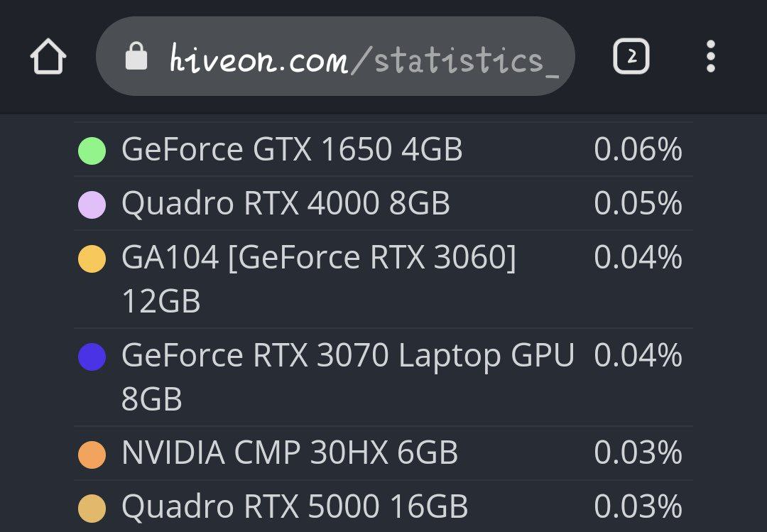Tap the 0.05% share for Quadro RTX 4000
This screenshot has height=532, width=767.
(638, 204)
